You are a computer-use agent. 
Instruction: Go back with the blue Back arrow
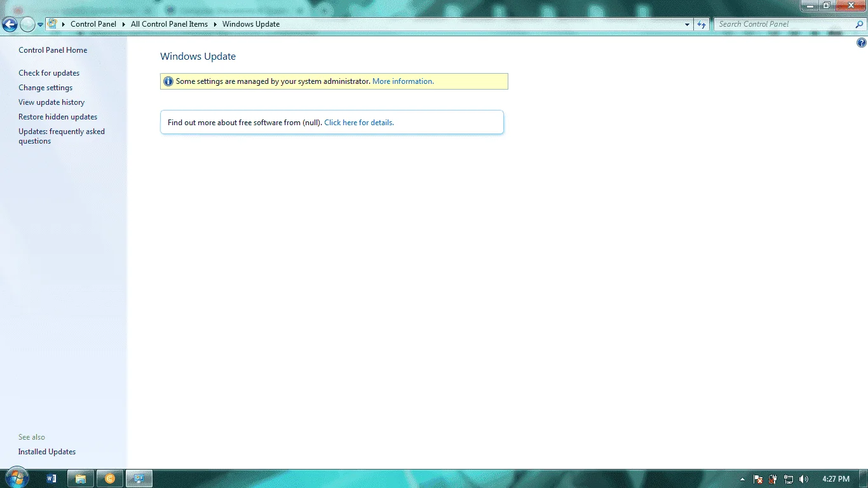10,24
